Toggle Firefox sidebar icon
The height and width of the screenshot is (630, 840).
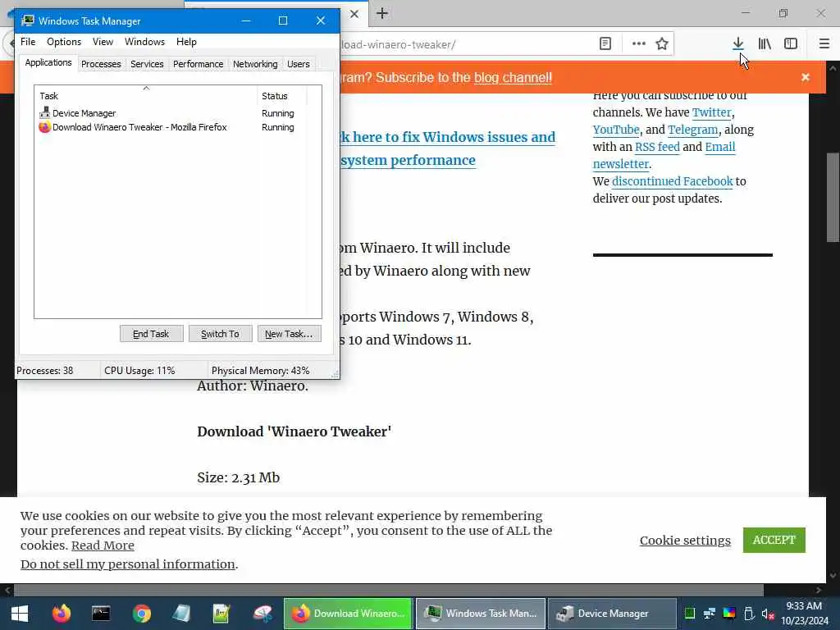[x=791, y=44]
